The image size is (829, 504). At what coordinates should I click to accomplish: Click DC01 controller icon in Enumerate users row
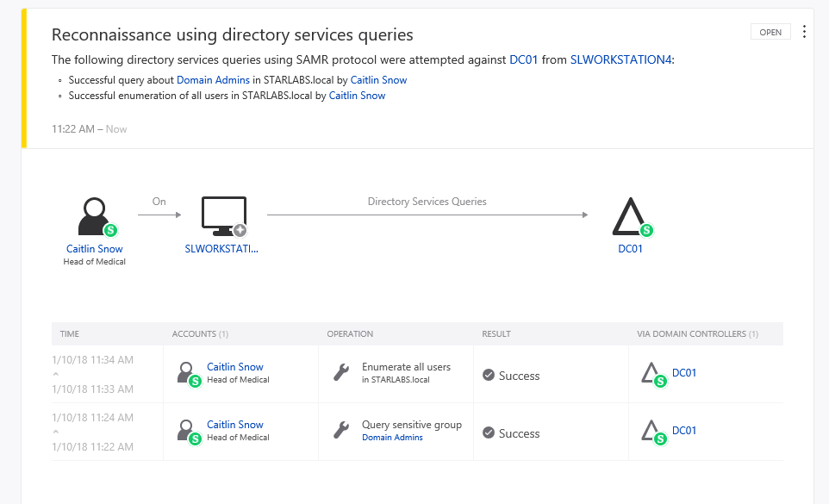click(652, 373)
